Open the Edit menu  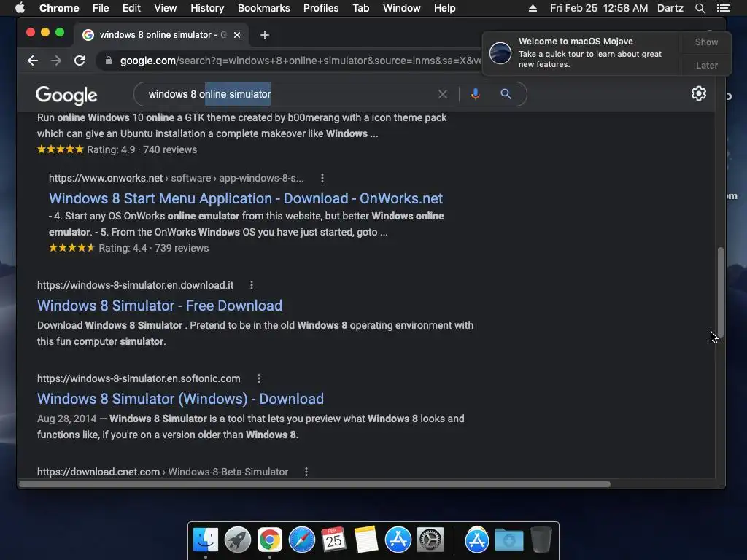131,8
